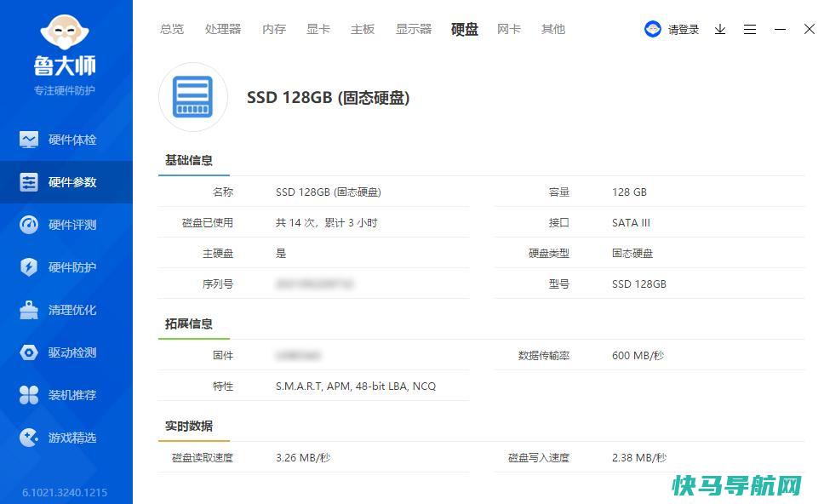The width and height of the screenshot is (824, 504).
Task: Open 驱动检测 sidebar entry
Action: [72, 352]
